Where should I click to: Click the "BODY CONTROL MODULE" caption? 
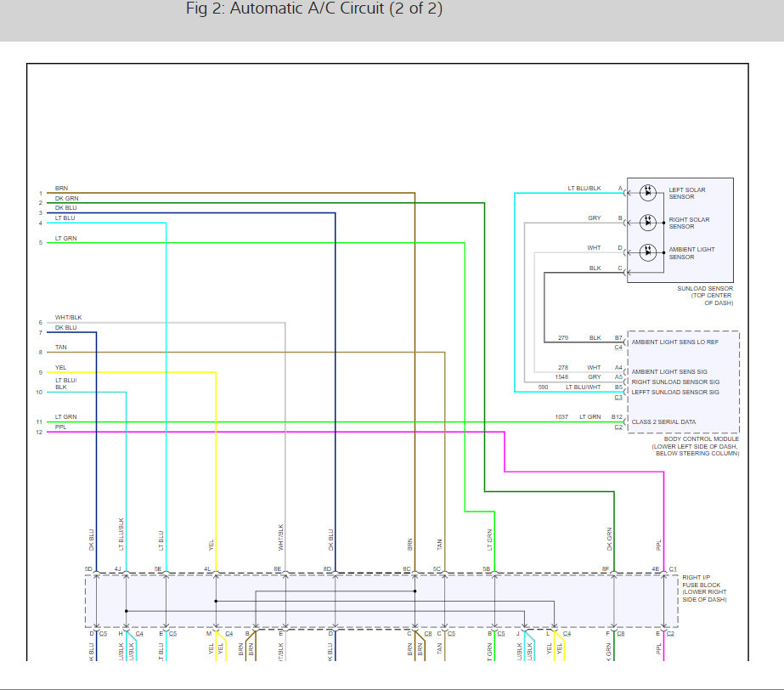click(x=695, y=446)
